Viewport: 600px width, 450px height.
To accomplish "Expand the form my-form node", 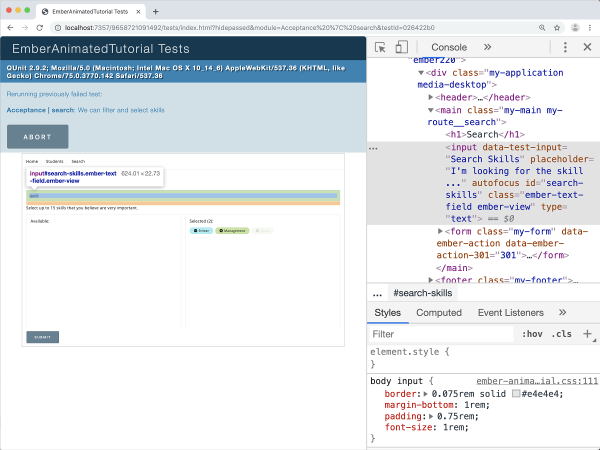I will (x=440, y=231).
